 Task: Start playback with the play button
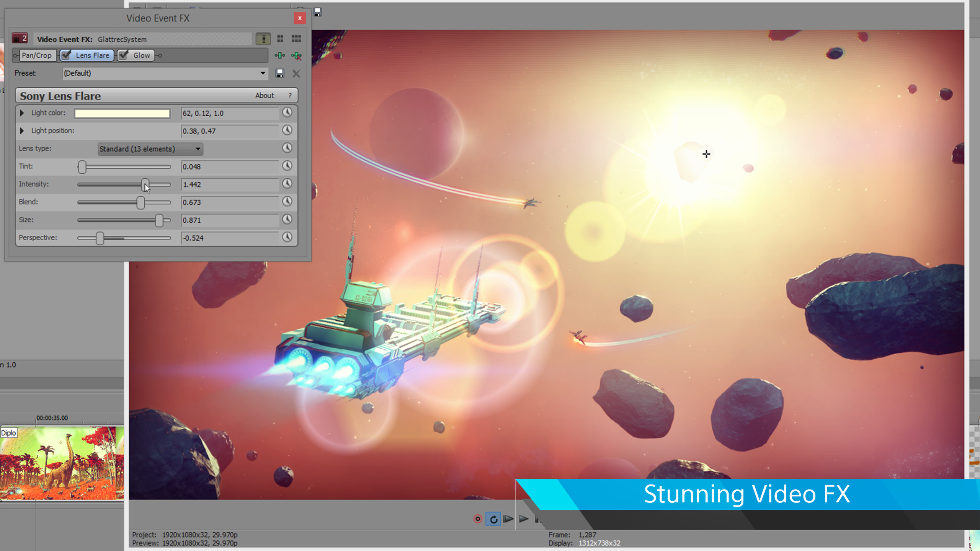[523, 519]
